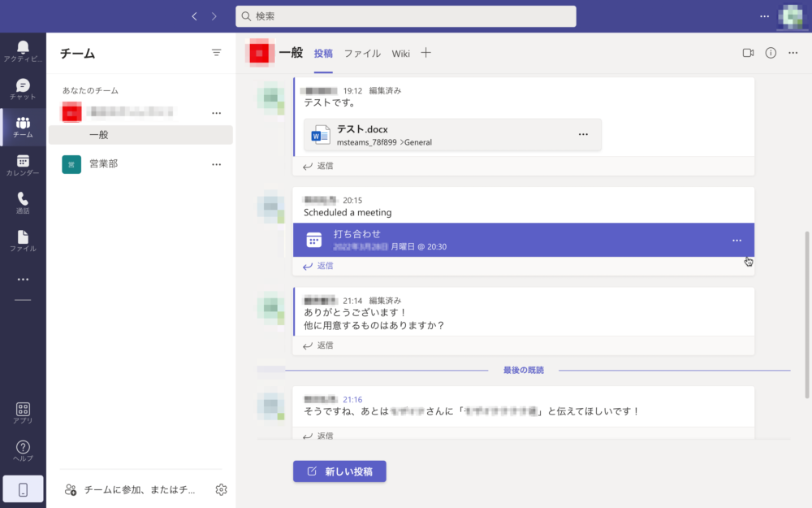Open more options for the 営業部 team
The width and height of the screenshot is (812, 508).
point(216,163)
